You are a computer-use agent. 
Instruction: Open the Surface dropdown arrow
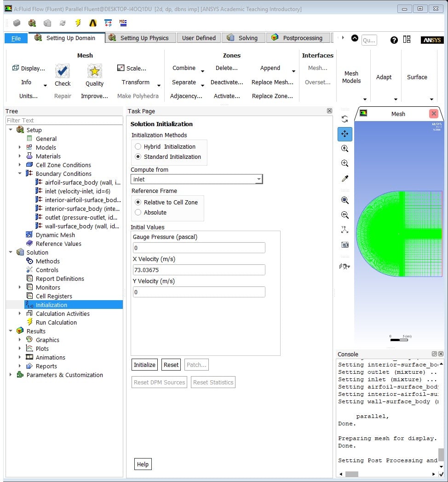point(431,99)
